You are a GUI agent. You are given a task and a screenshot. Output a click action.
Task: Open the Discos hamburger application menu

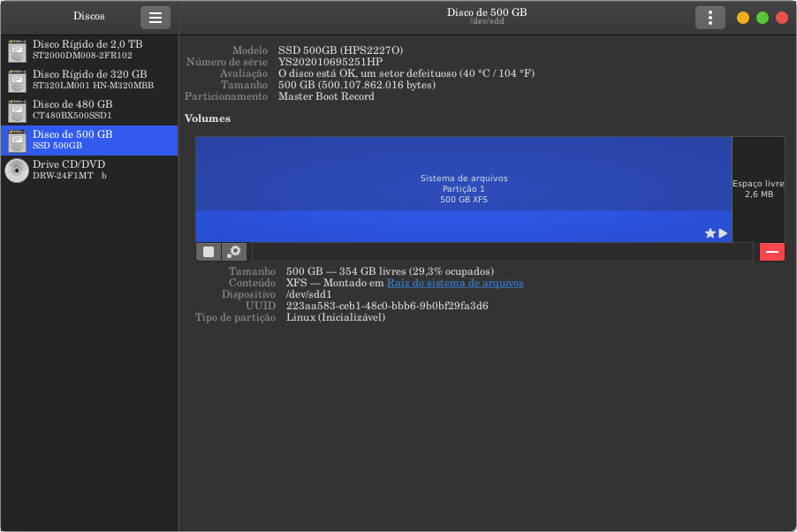(155, 18)
